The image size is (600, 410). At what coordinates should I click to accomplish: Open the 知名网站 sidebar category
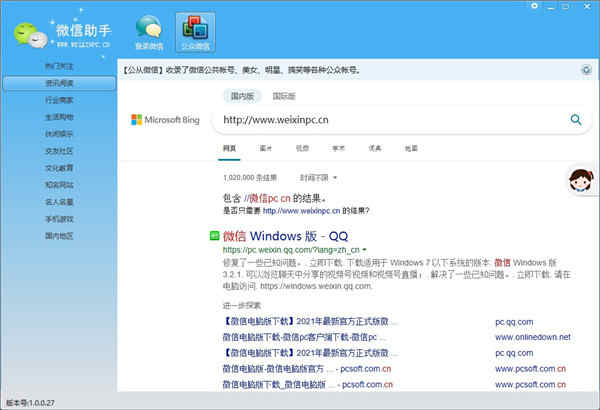59,185
